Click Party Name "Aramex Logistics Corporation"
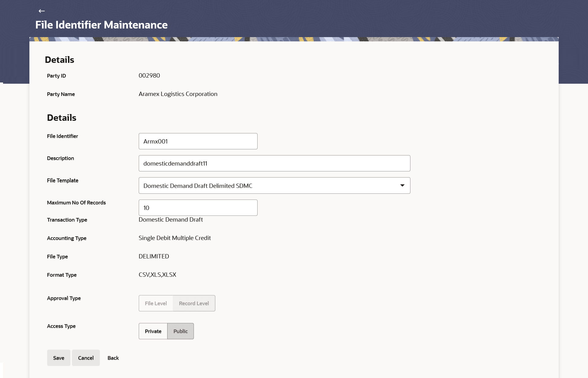The height and width of the screenshot is (378, 588). (x=178, y=94)
